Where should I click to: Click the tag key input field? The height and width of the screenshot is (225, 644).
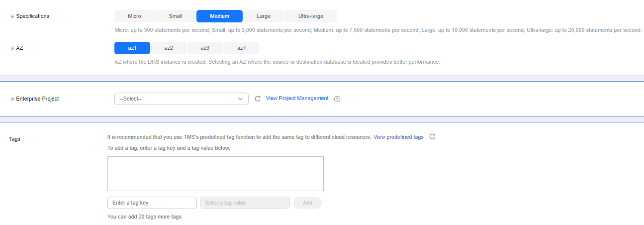tap(152, 203)
